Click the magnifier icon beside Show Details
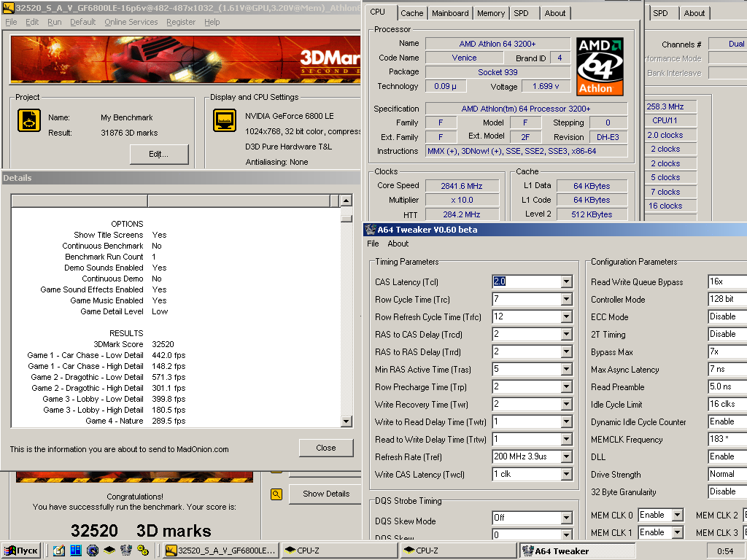The image size is (747, 560). point(276,494)
